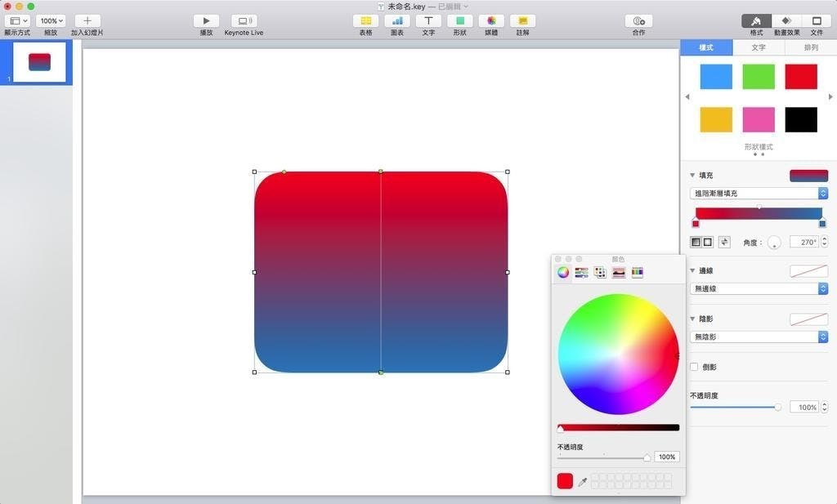
Task: Click the Add Slide button
Action: click(x=87, y=20)
